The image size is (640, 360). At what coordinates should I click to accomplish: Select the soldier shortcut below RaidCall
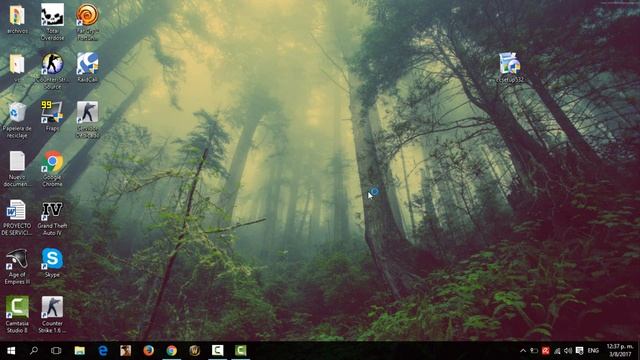[87, 119]
